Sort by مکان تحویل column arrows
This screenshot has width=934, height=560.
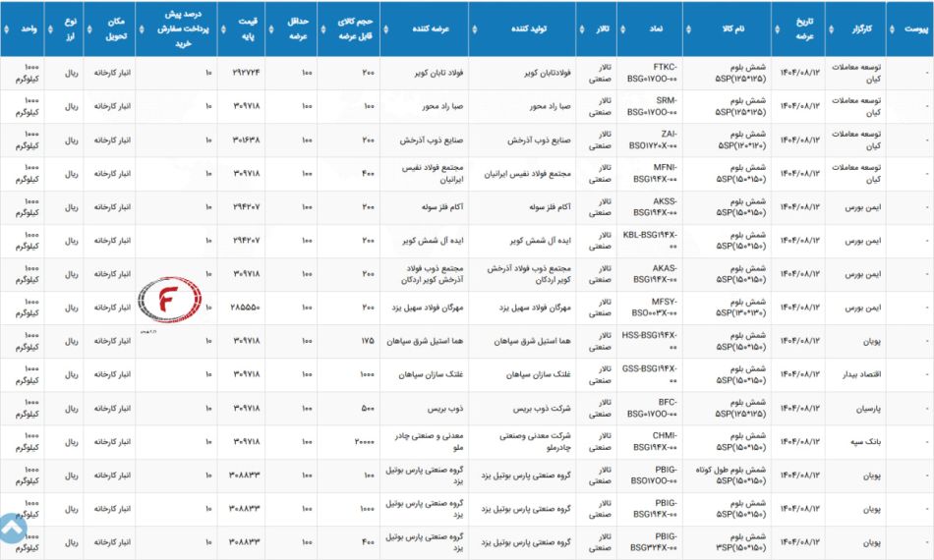(x=89, y=29)
